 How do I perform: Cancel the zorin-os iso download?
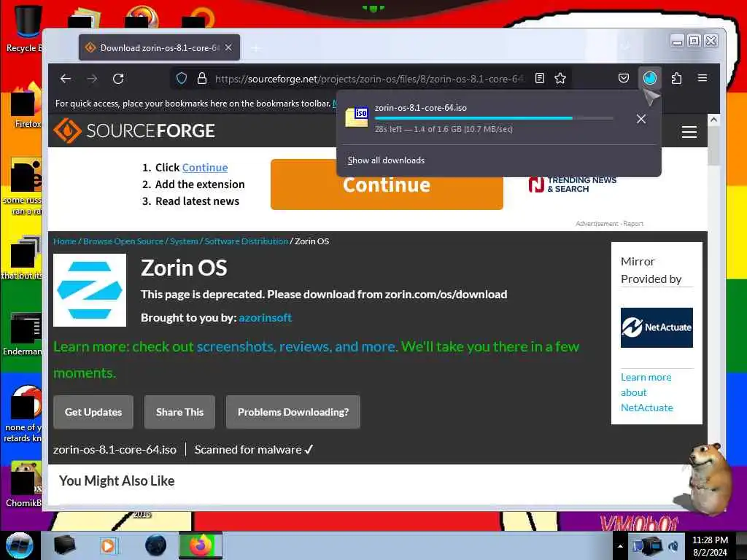(641, 119)
